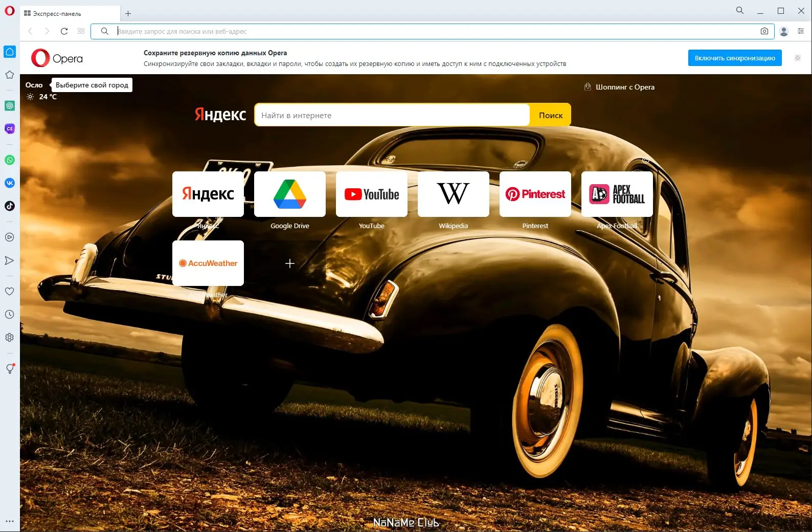Open WhatsApp in the sidebar
812x532 pixels.
pos(10,160)
